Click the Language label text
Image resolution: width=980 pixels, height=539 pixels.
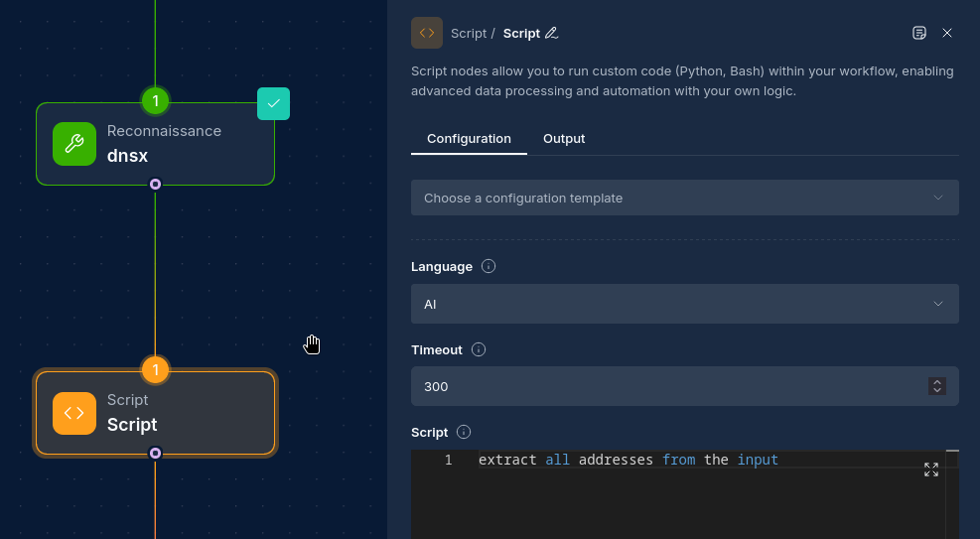[442, 267]
